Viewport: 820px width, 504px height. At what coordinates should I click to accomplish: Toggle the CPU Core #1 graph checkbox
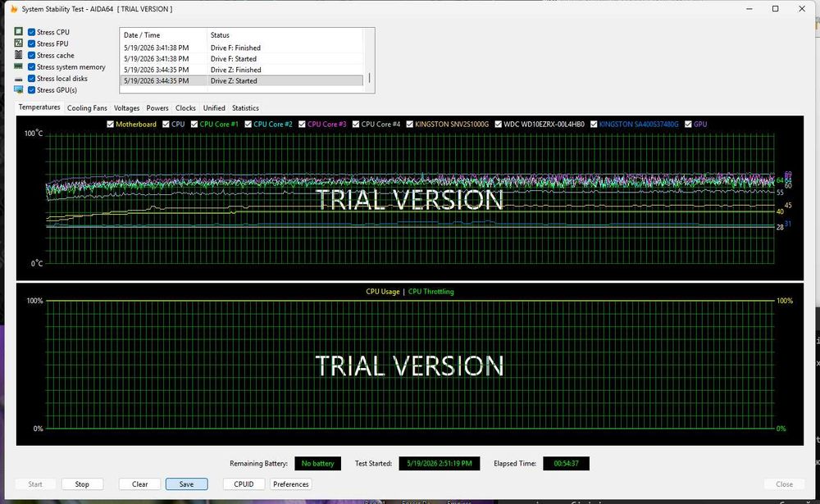point(194,124)
